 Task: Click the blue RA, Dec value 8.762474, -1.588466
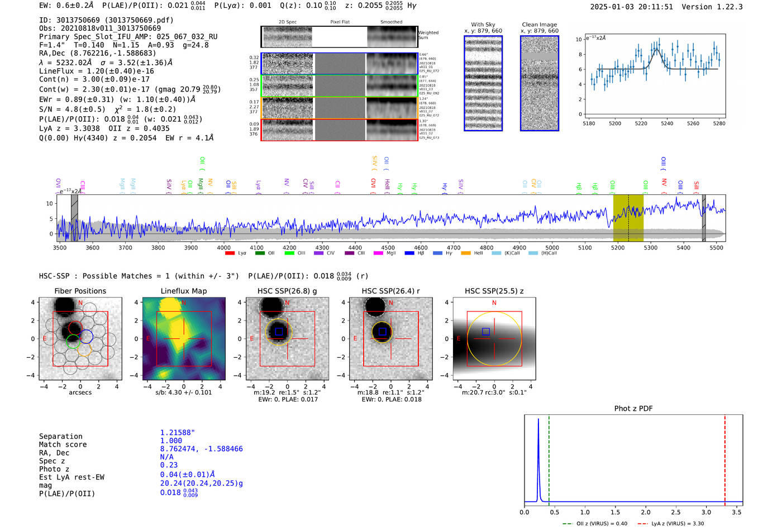[202, 449]
